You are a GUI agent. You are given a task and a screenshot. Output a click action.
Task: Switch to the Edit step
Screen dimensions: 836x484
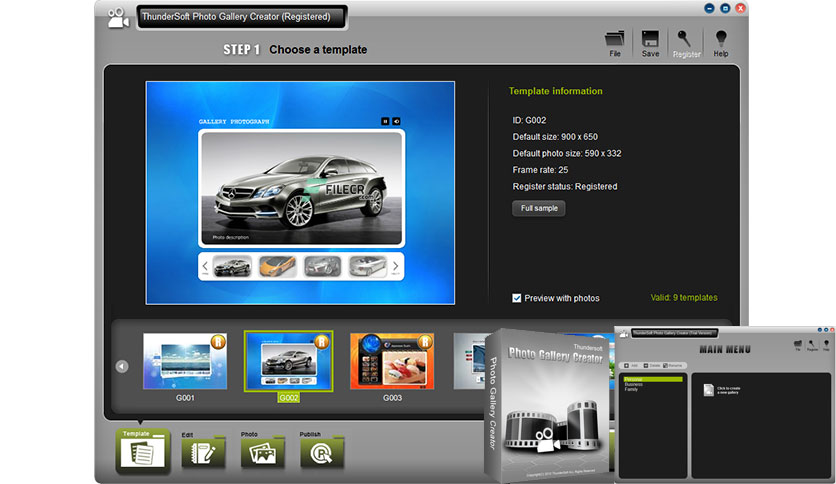203,450
